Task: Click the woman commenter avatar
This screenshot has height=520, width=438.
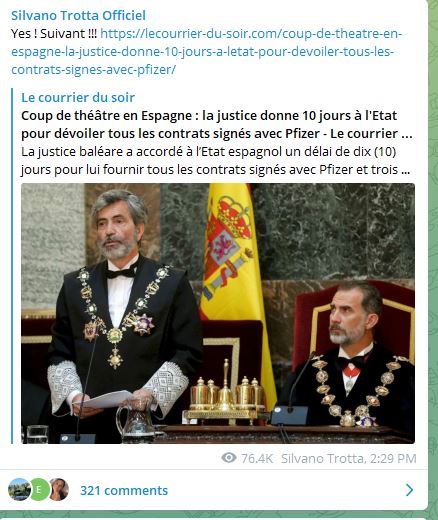Action: (59, 489)
